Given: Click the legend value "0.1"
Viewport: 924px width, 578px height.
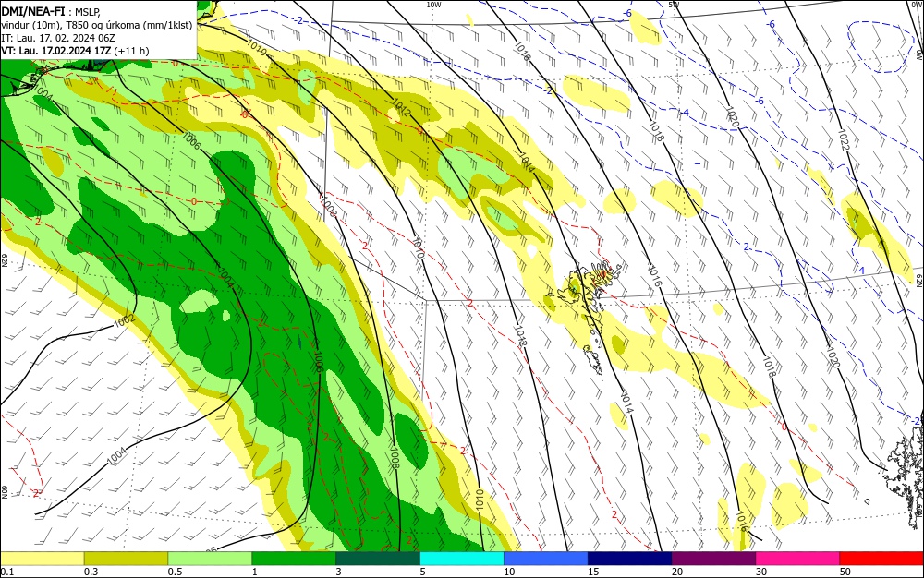Looking at the screenshot, I should tap(6, 572).
